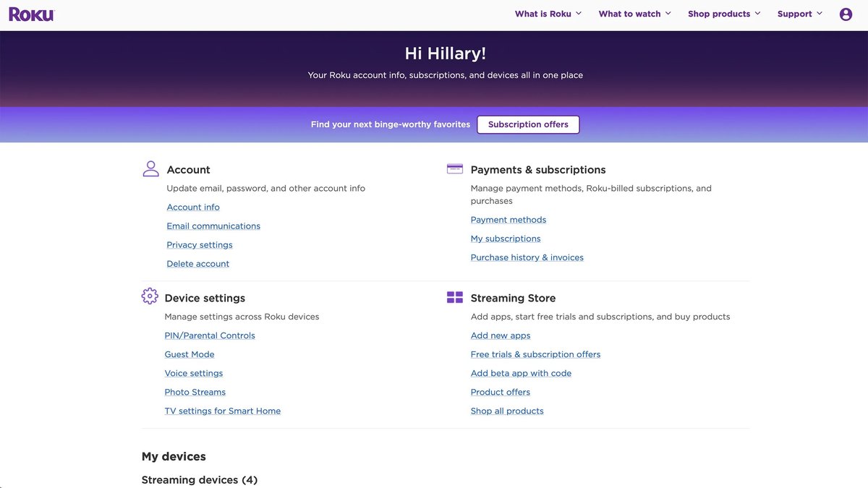Open Guest Mode settings
Image resolution: width=868 pixels, height=488 pixels.
tap(190, 354)
